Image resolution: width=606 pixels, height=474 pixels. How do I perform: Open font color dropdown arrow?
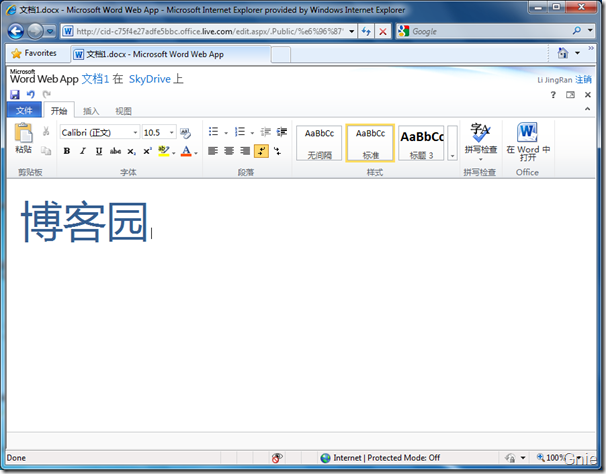(196, 153)
